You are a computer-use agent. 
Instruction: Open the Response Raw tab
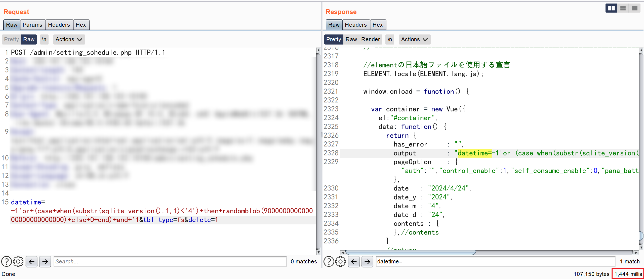334,25
